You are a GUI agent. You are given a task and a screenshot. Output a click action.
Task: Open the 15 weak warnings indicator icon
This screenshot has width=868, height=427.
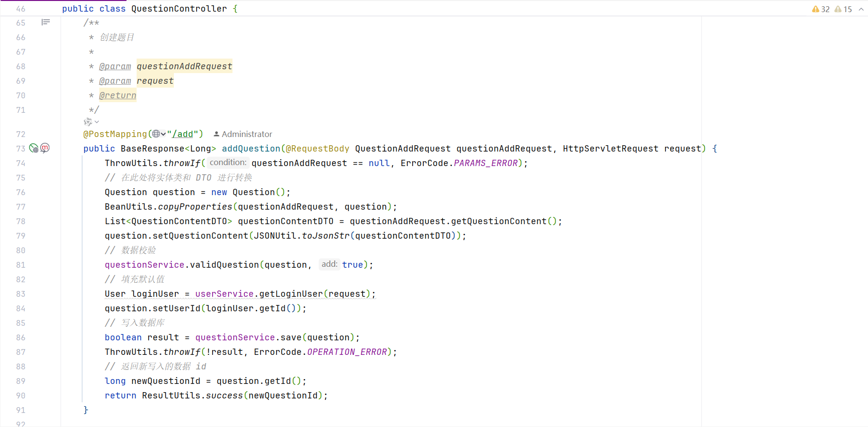pyautogui.click(x=838, y=9)
